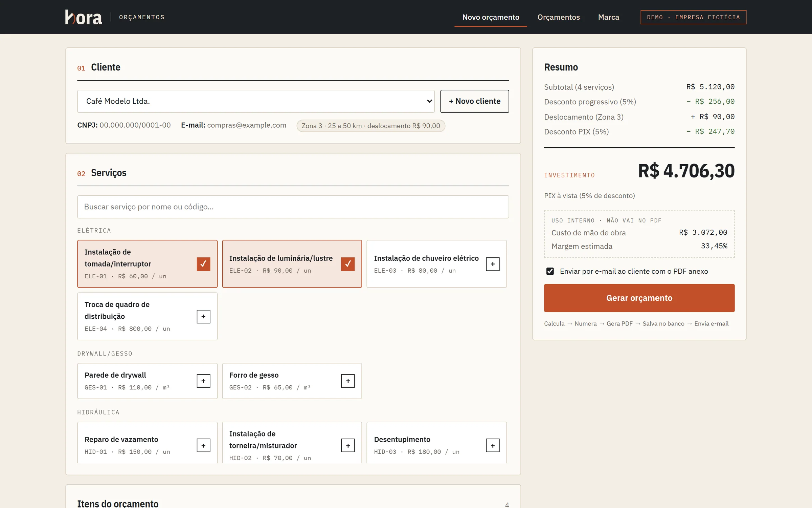Open the Marca tab
This screenshot has width=812, height=508.
click(608, 17)
